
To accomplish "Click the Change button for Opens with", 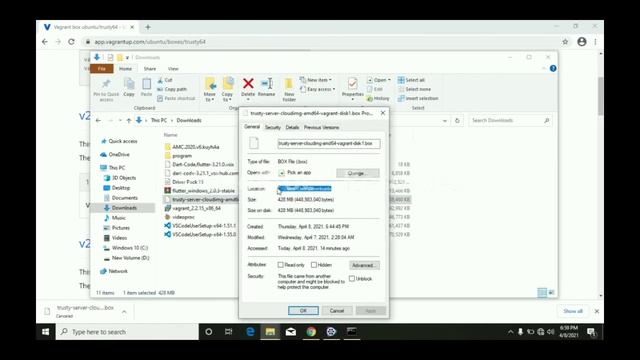I will pyautogui.click(x=358, y=173).
